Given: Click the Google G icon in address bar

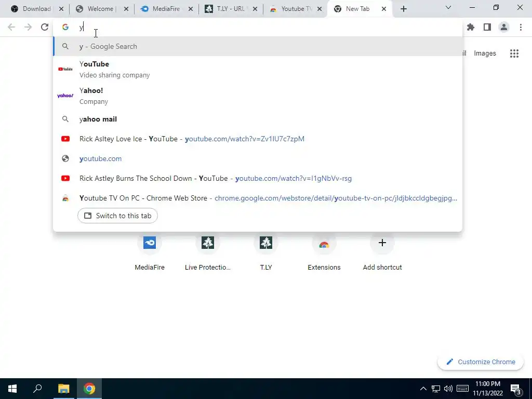Looking at the screenshot, I should pyautogui.click(x=65, y=27).
